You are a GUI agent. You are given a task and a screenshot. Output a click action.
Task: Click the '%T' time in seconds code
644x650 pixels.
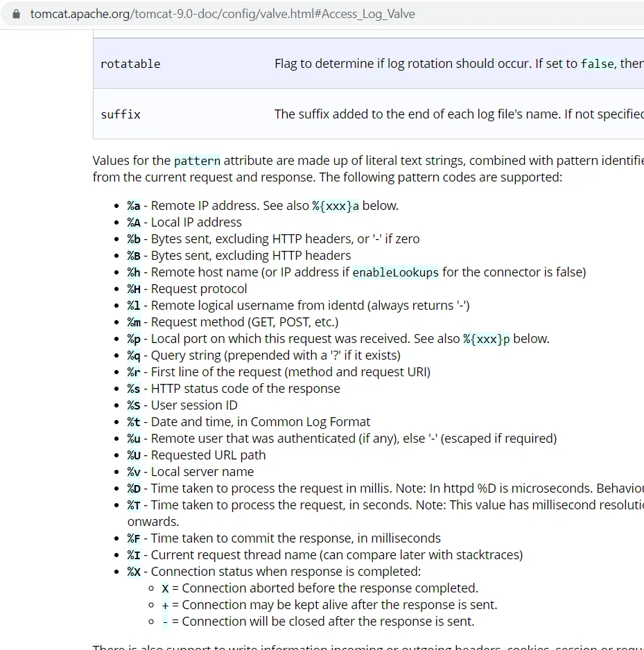coord(134,505)
